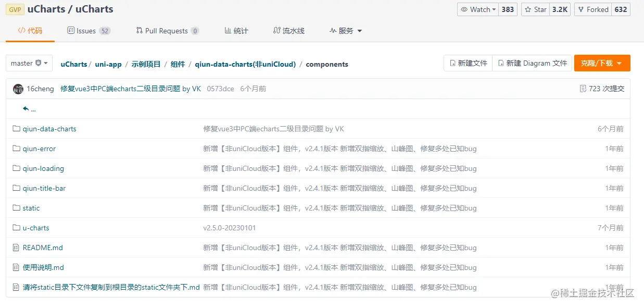644x308 pixels.
Task: Open commit message v2.5.0-20230101
Action: tap(230, 228)
